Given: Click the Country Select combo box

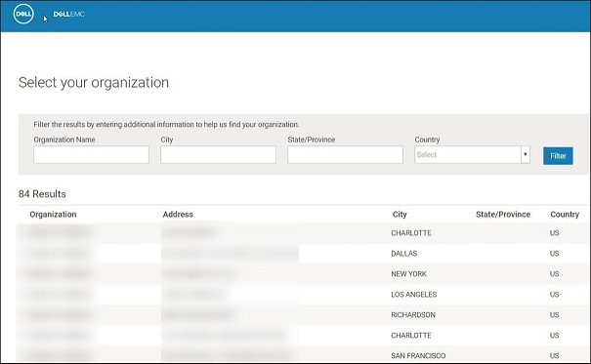Looking at the screenshot, I should 472,155.
